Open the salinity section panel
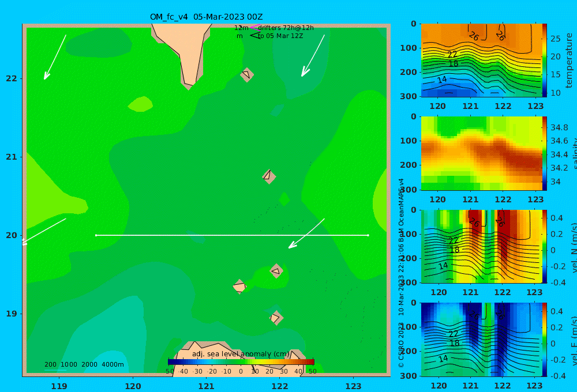The width and height of the screenshot is (577, 392). click(x=481, y=153)
